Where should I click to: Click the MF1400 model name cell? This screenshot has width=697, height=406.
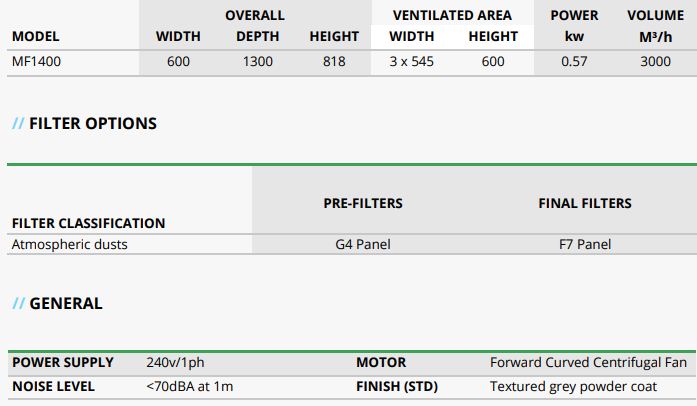(36, 62)
